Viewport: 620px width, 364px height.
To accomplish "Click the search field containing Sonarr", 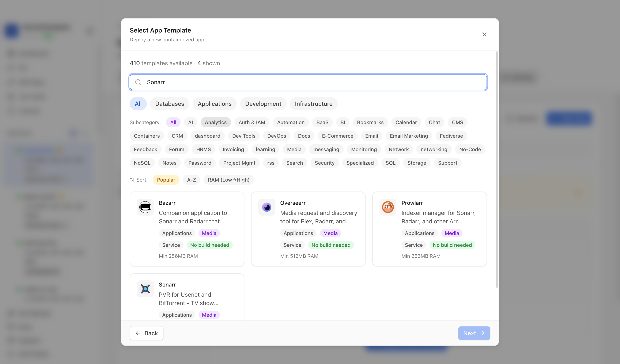I will click(x=308, y=82).
